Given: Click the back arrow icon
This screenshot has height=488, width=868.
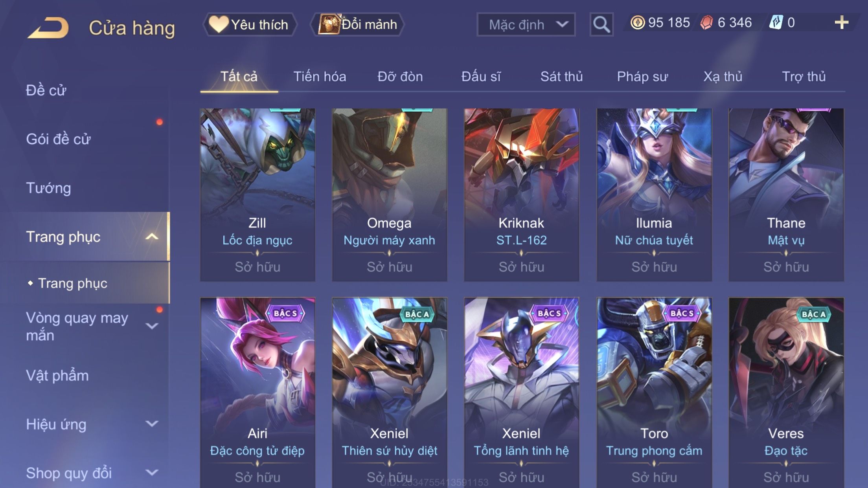Looking at the screenshot, I should pyautogui.click(x=48, y=28).
